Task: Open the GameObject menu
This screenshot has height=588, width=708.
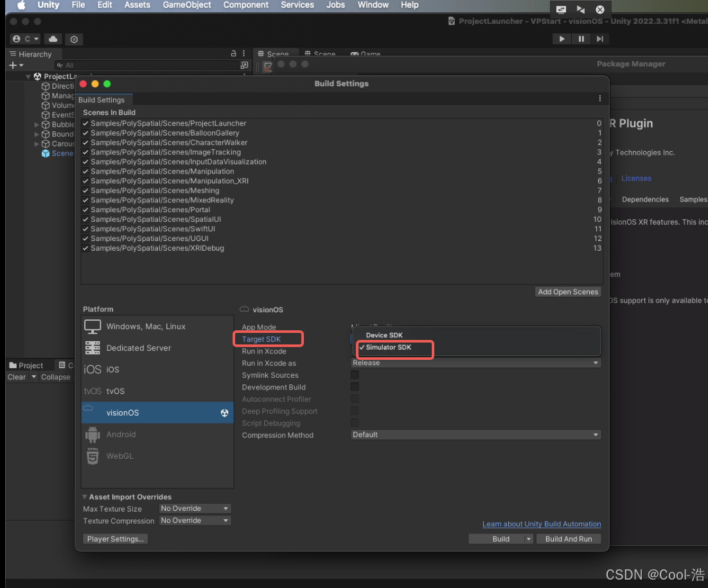Action: click(186, 5)
